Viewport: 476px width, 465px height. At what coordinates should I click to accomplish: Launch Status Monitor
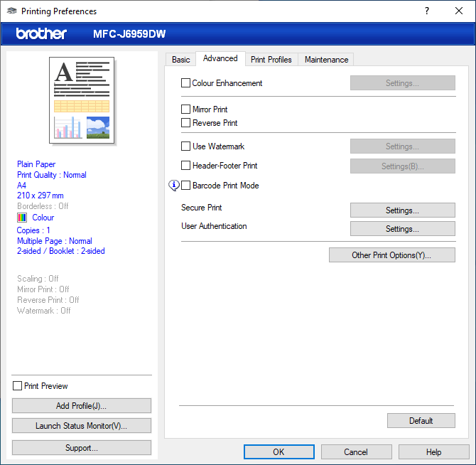[x=81, y=426]
